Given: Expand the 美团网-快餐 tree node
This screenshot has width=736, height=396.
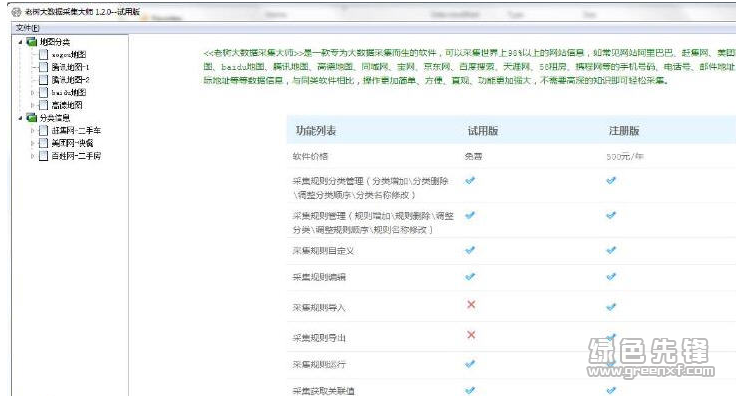Looking at the screenshot, I should click(32, 143).
